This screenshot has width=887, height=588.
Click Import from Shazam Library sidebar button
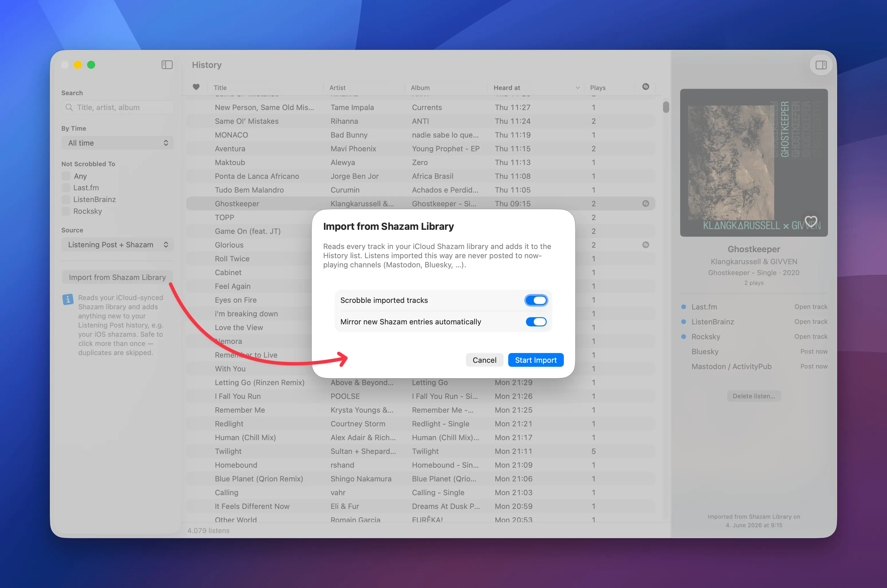(x=117, y=277)
